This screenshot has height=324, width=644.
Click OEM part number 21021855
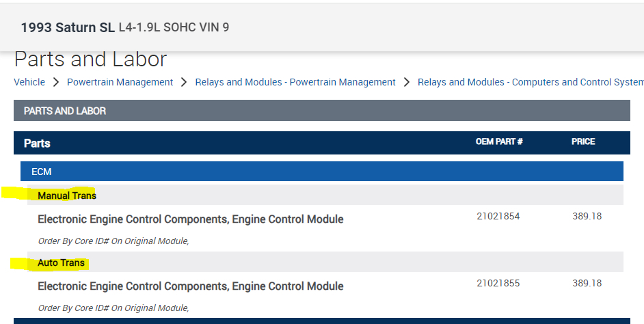[x=498, y=283]
